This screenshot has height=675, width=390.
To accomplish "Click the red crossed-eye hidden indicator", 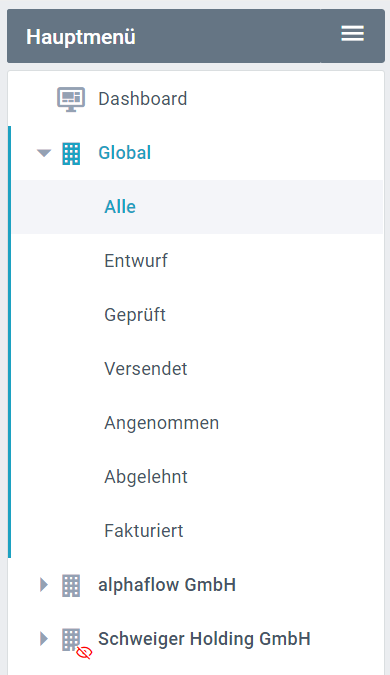I will (84, 653).
